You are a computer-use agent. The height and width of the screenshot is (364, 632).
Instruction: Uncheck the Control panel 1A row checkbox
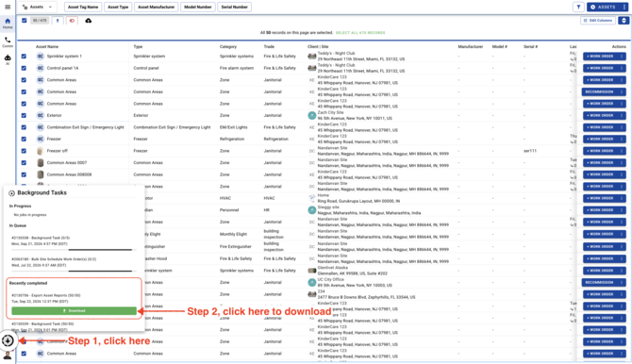point(24,68)
